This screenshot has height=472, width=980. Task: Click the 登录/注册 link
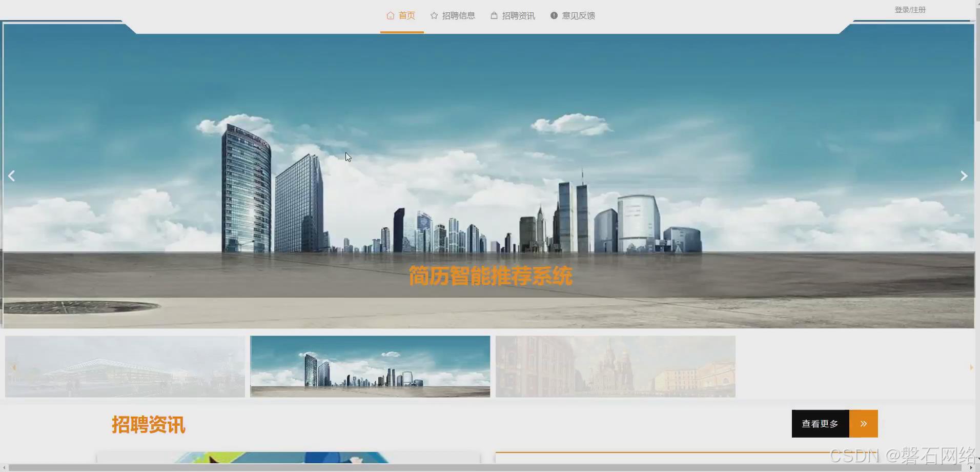(910, 9)
